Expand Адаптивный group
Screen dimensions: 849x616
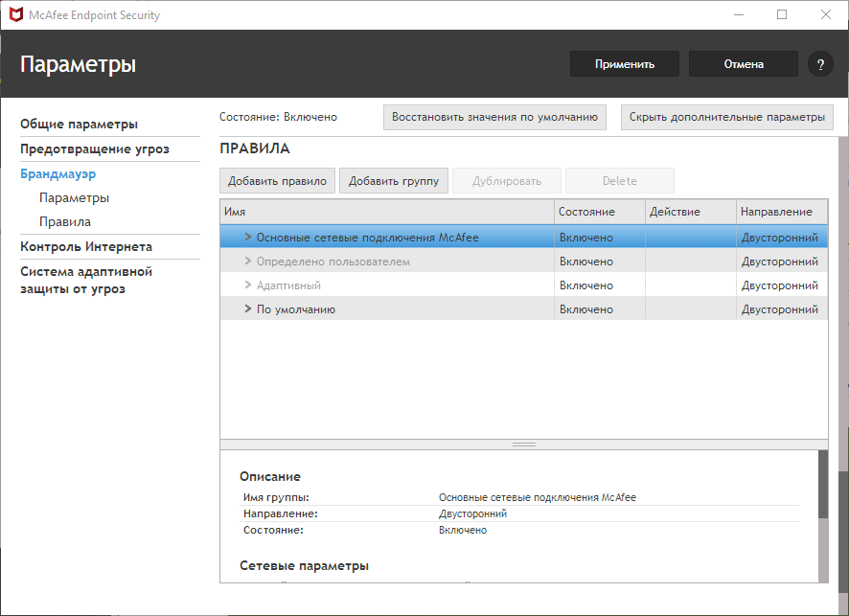click(x=247, y=285)
